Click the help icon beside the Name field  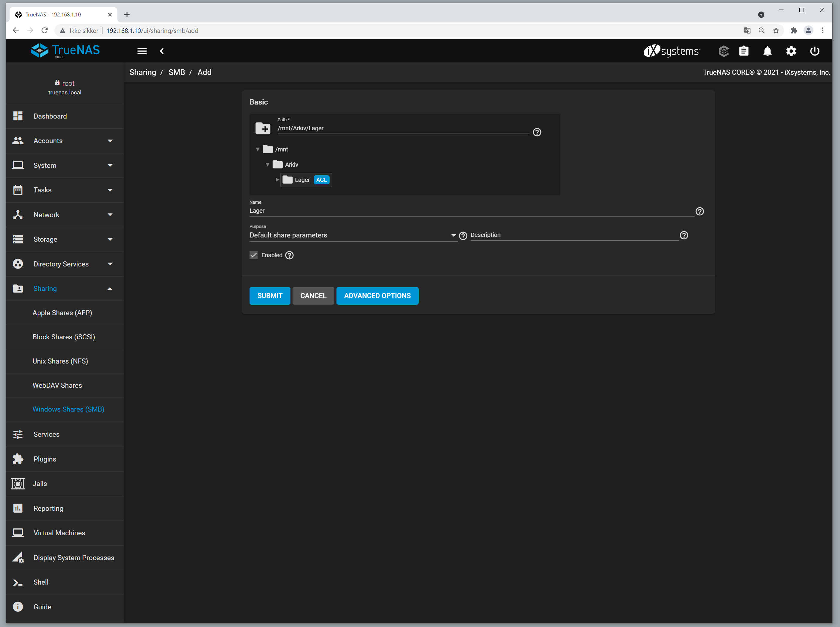click(x=700, y=211)
